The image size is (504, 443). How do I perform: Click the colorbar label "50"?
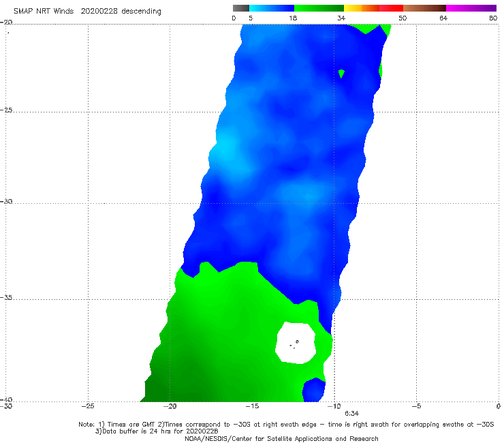click(403, 18)
